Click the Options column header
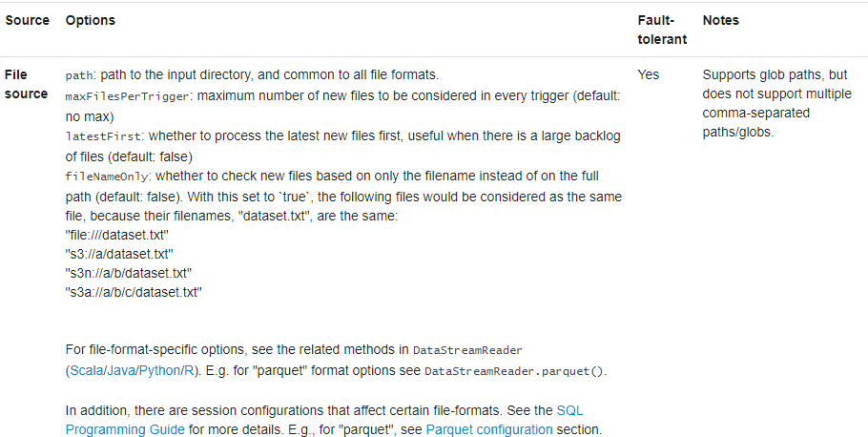Image resolution: width=868 pixels, height=437 pixels. (x=90, y=20)
